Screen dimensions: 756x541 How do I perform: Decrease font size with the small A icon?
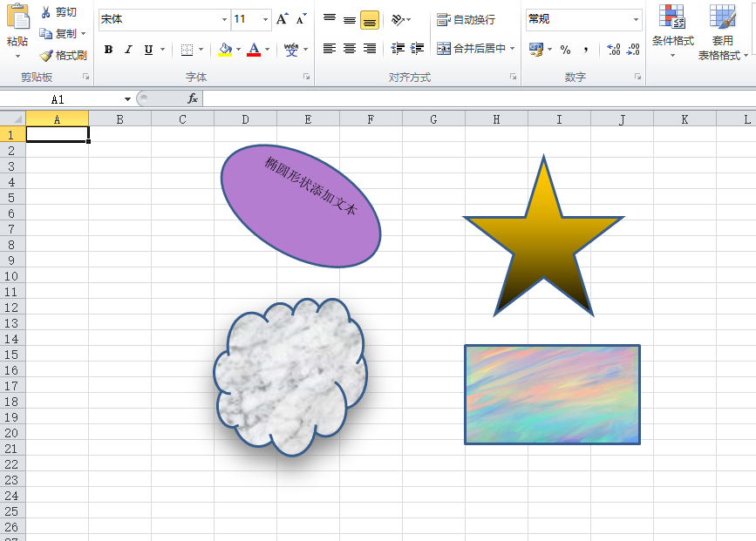(x=302, y=19)
